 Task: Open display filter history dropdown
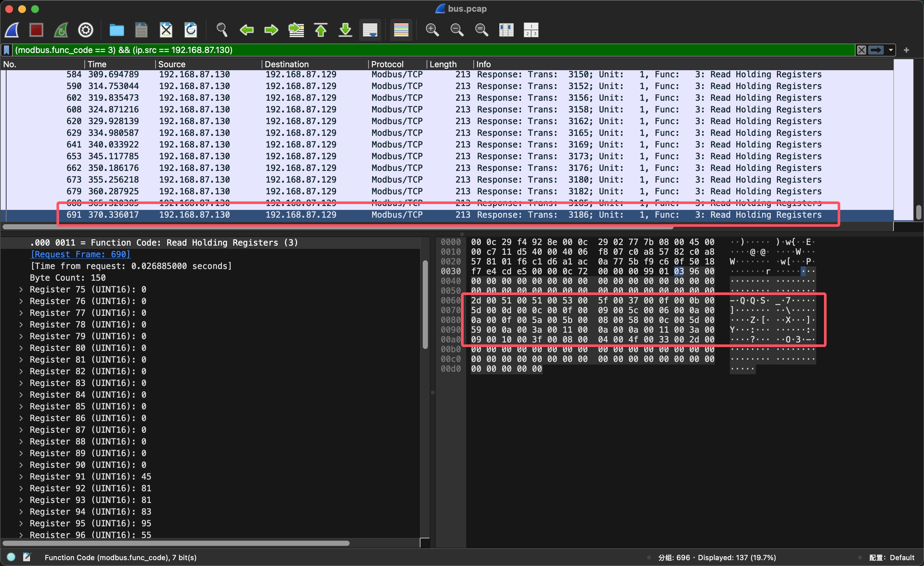[x=890, y=50]
